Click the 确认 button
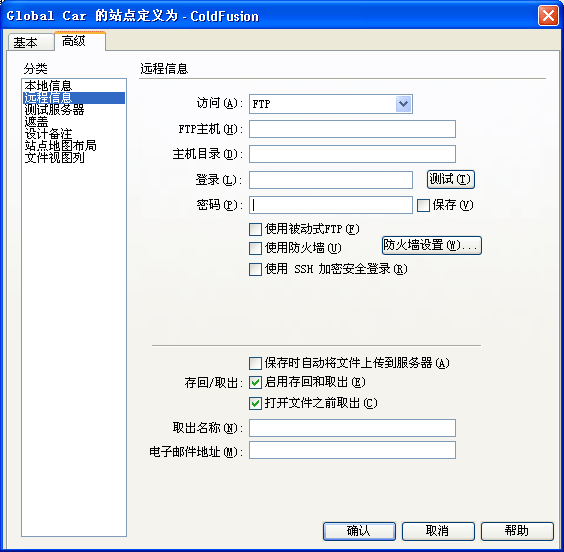 point(359,531)
